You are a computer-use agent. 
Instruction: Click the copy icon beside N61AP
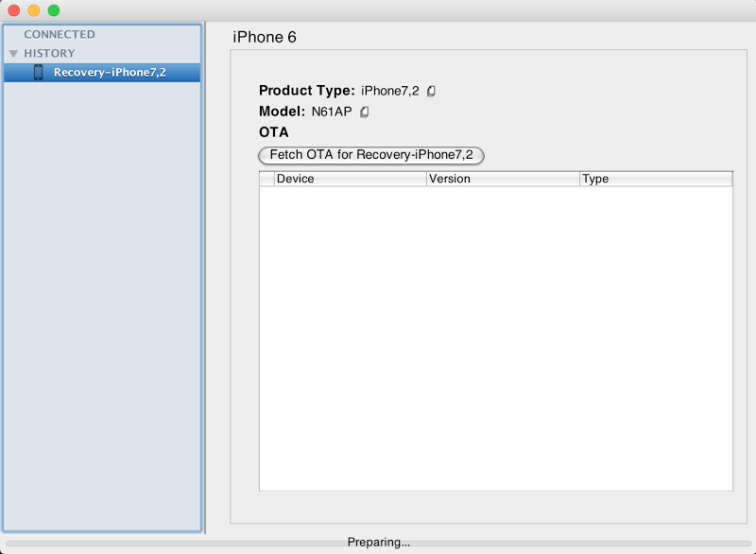click(363, 112)
